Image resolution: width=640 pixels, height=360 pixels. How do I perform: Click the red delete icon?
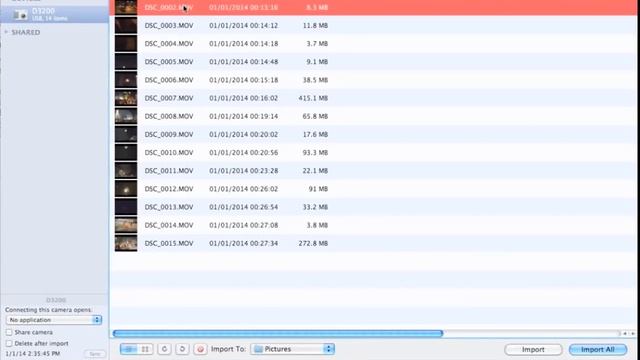(x=200, y=349)
